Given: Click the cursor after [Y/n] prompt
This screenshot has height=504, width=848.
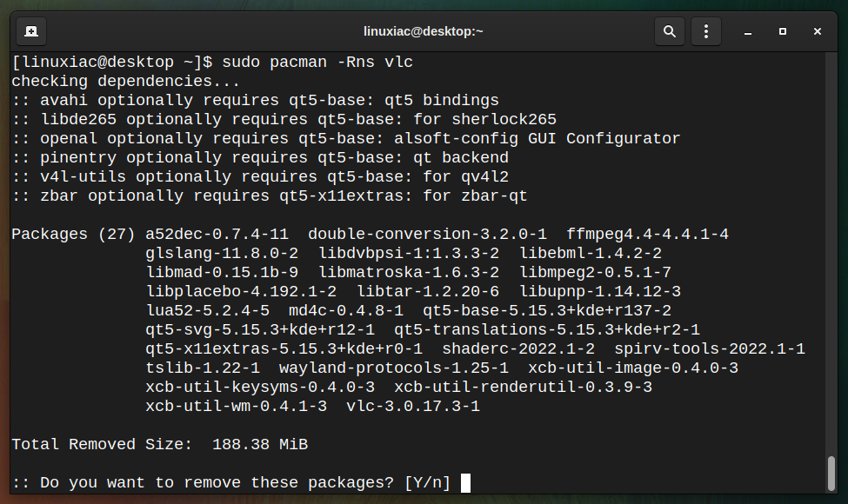Looking at the screenshot, I should [465, 483].
